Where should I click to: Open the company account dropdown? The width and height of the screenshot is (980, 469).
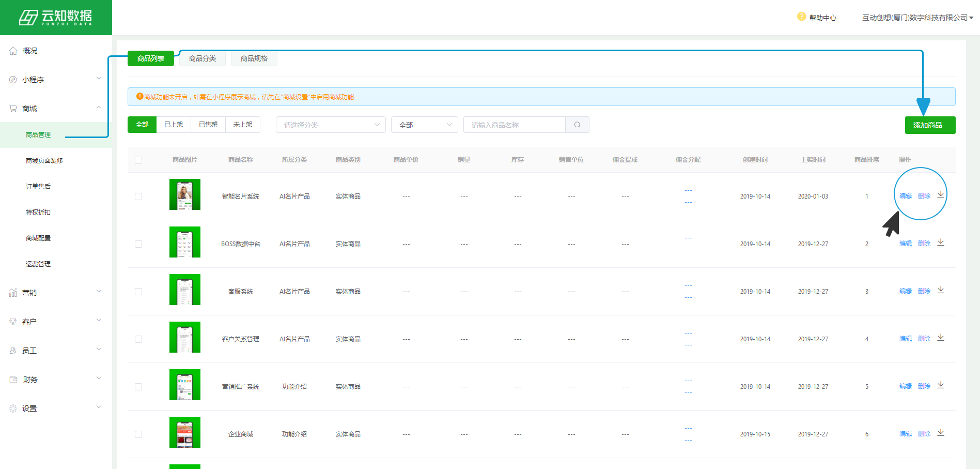pos(917,18)
